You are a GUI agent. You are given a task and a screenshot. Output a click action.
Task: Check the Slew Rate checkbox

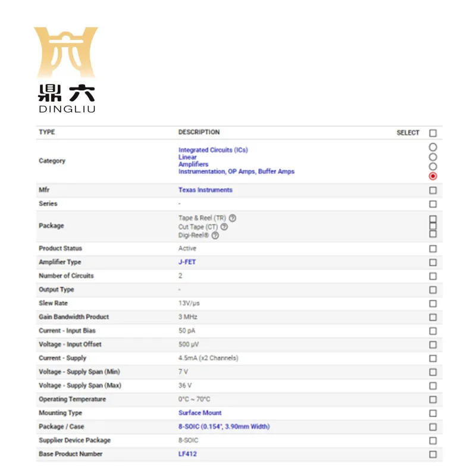433,303
